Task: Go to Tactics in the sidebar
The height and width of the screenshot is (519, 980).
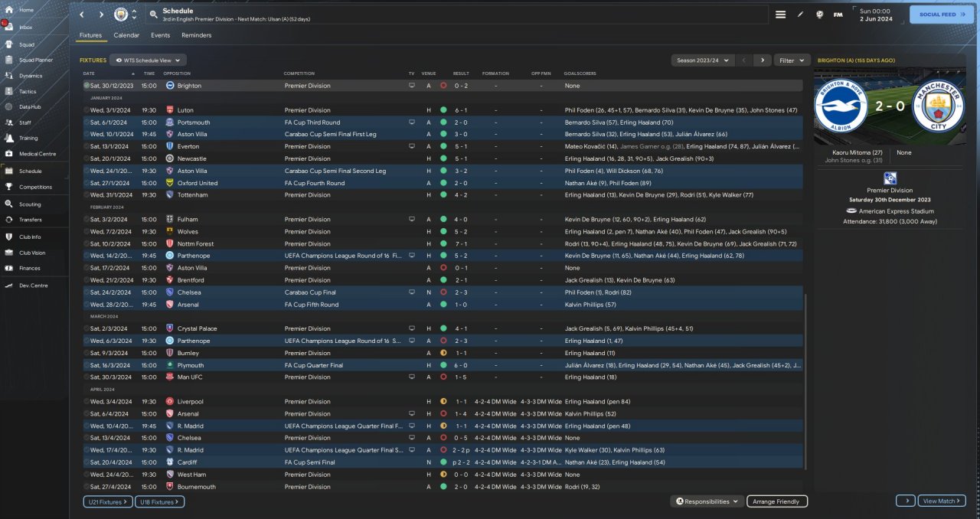Action: tap(28, 91)
